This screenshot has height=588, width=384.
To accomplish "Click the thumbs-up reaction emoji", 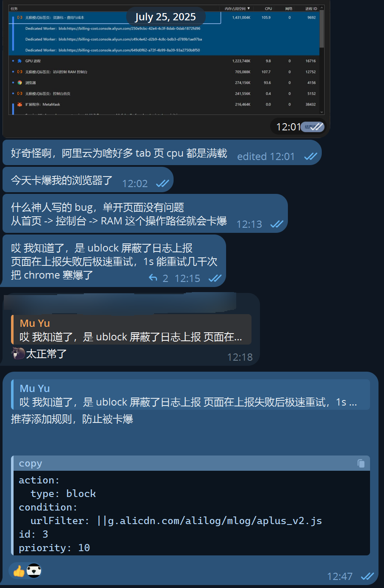I will tap(19, 571).
